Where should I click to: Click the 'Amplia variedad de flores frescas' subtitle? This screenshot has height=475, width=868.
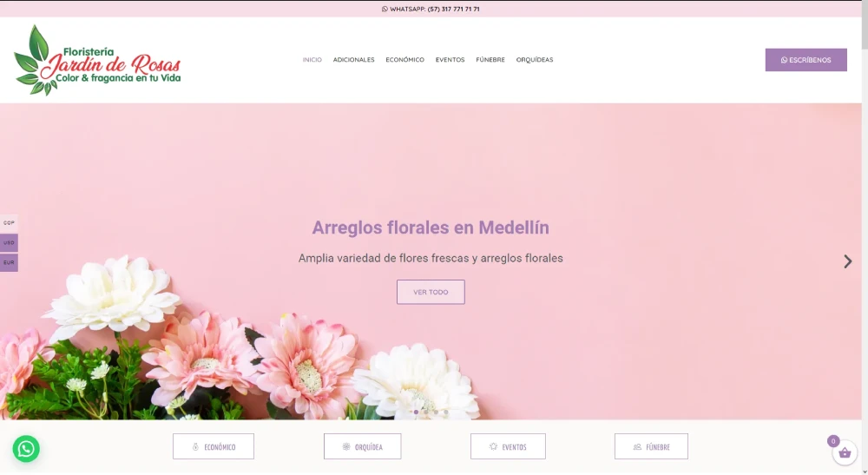[x=431, y=258]
